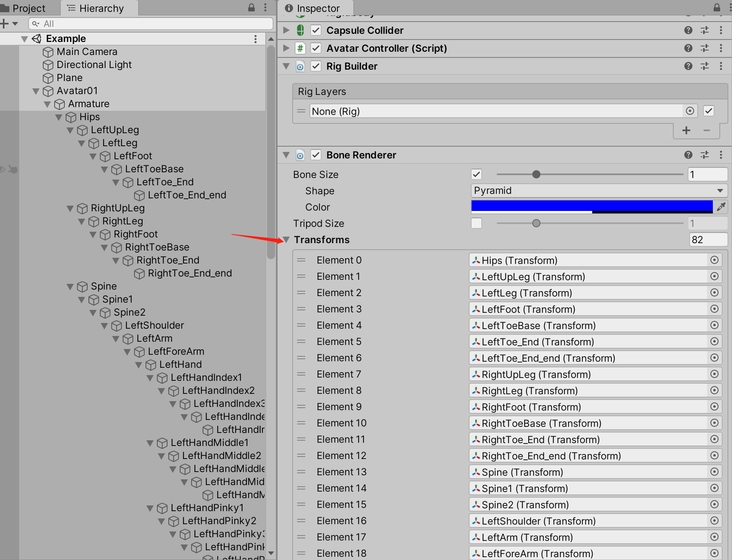Click object picker for Hips (Transform)
Viewport: 732px width, 560px height.
714,260
